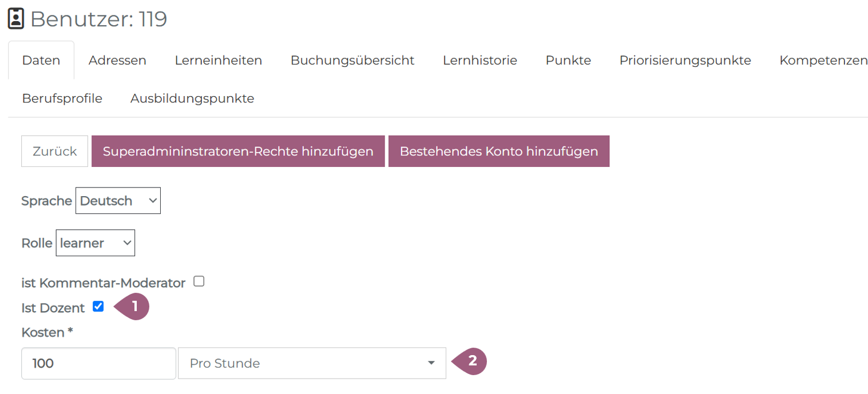Open the Punkte tab
The width and height of the screenshot is (868, 394).
click(568, 60)
